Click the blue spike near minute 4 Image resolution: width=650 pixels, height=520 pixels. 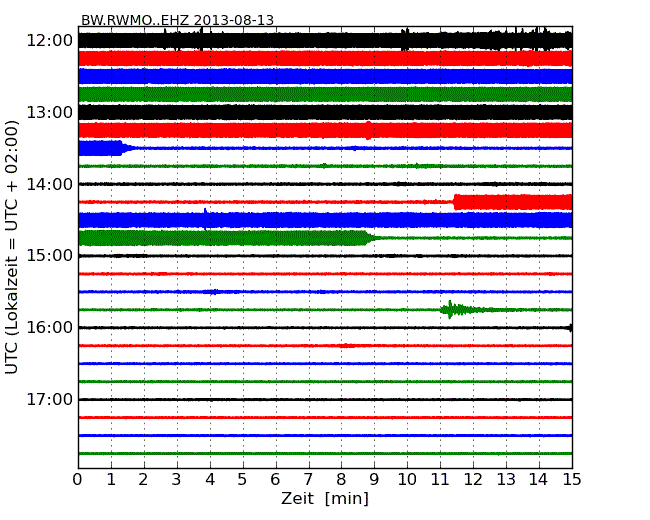tap(205, 219)
